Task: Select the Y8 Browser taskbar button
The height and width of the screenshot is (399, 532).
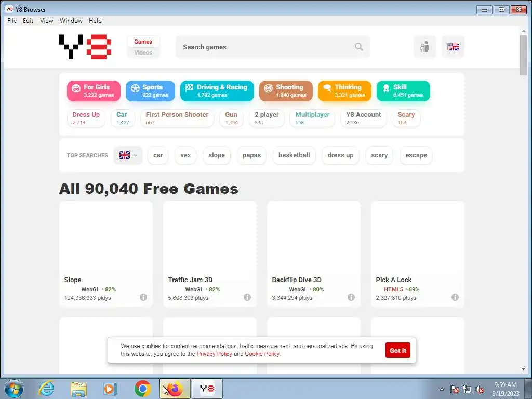Action: [x=207, y=389]
